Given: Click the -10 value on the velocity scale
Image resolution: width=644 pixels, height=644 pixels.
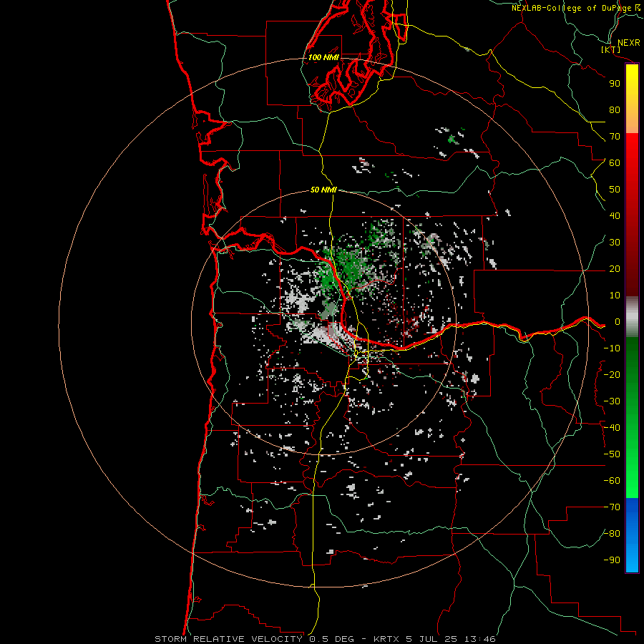Looking at the screenshot, I should 612,348.
